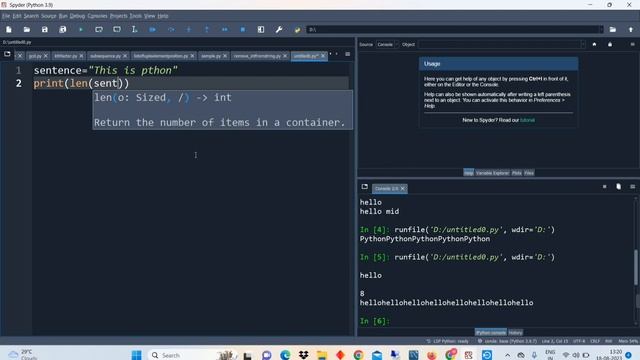The image size is (640, 360).
Task: Switch to the Variable Explorer tab
Action: click(x=492, y=173)
